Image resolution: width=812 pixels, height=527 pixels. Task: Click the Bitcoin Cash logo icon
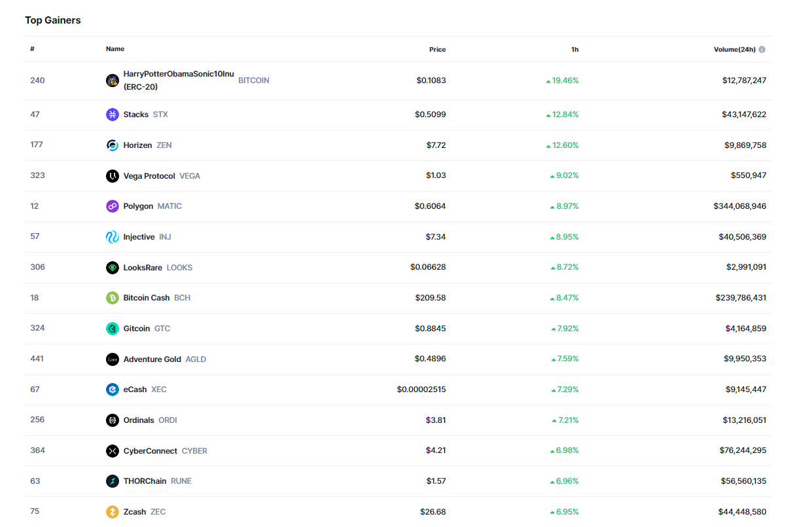(113, 298)
